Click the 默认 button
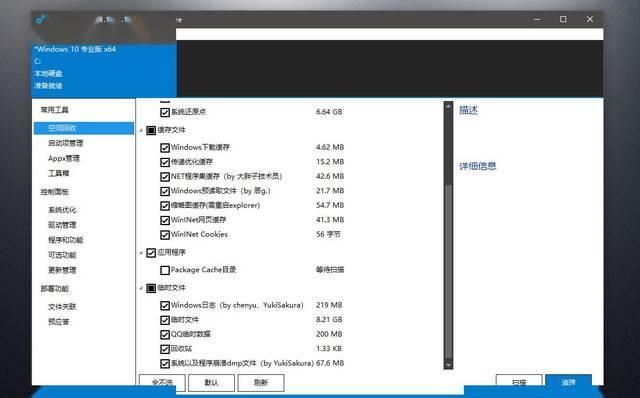 [211, 382]
